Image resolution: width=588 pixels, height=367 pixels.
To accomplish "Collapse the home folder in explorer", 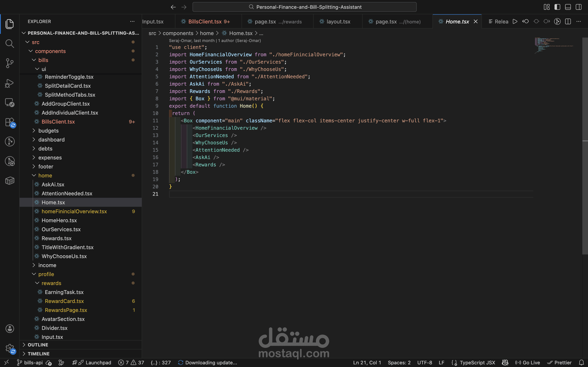I will (45, 176).
